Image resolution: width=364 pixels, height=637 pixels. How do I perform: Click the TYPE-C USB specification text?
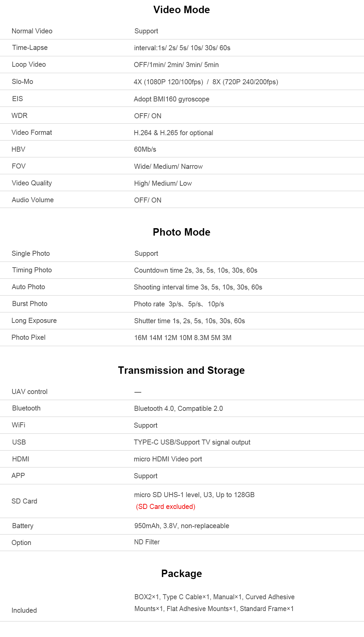pyautogui.click(x=192, y=442)
